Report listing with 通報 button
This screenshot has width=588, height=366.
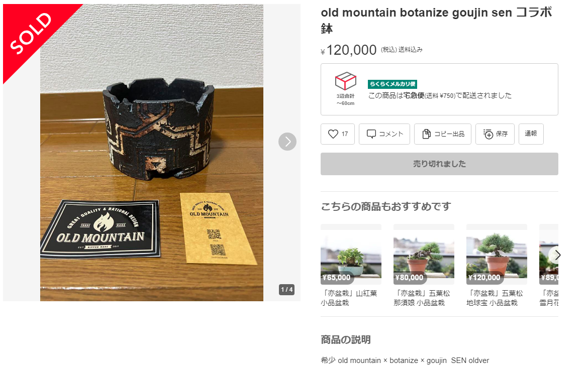(531, 134)
